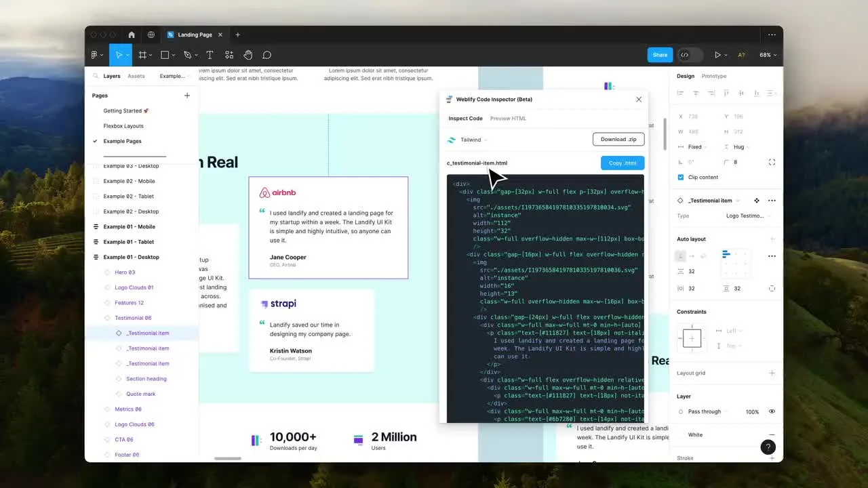Click the home icon in the tab bar
868x488 pixels.
[x=132, y=35]
